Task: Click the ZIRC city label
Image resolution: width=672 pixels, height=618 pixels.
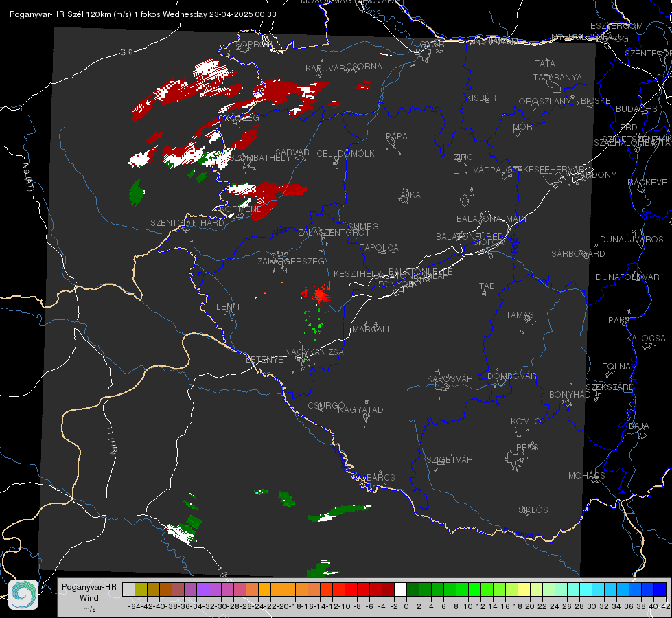Action: (x=463, y=157)
